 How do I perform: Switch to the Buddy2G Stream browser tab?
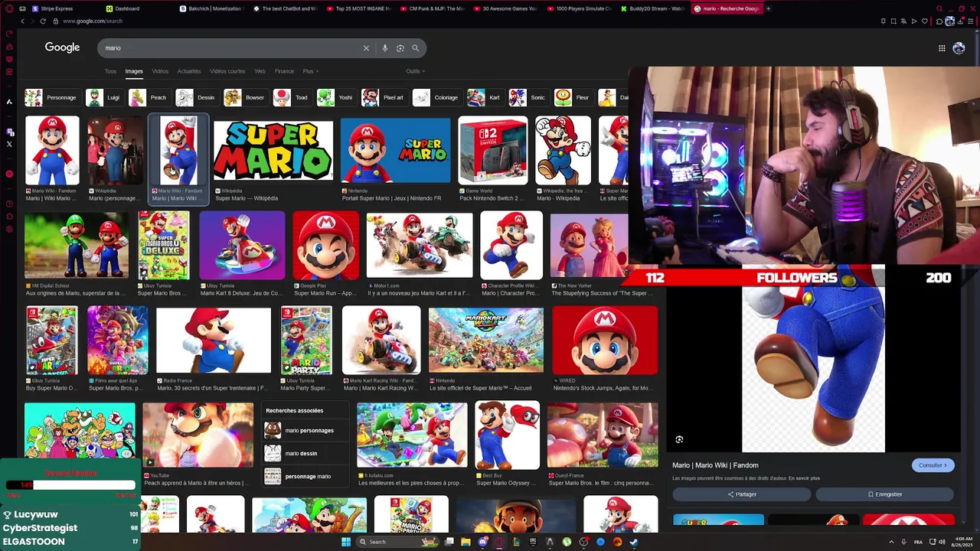[653, 8]
